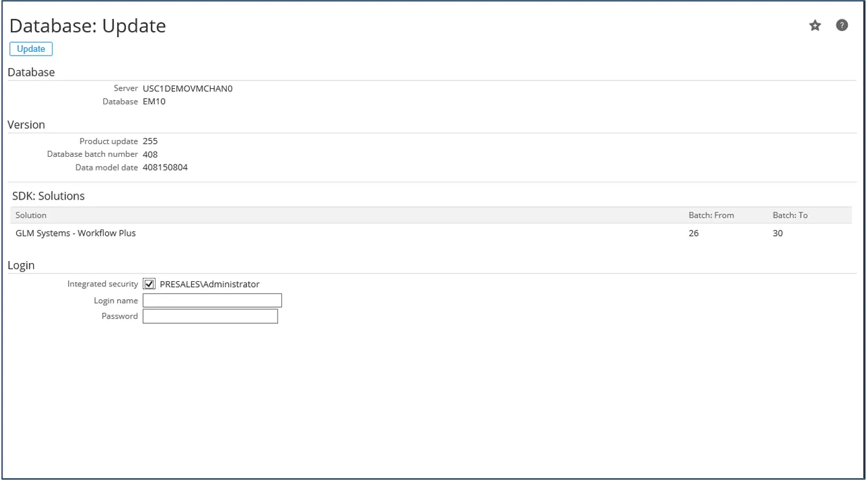Viewport: 868px width, 480px height.
Task: Uncheck the Integrated security checkbox
Action: [x=149, y=284]
